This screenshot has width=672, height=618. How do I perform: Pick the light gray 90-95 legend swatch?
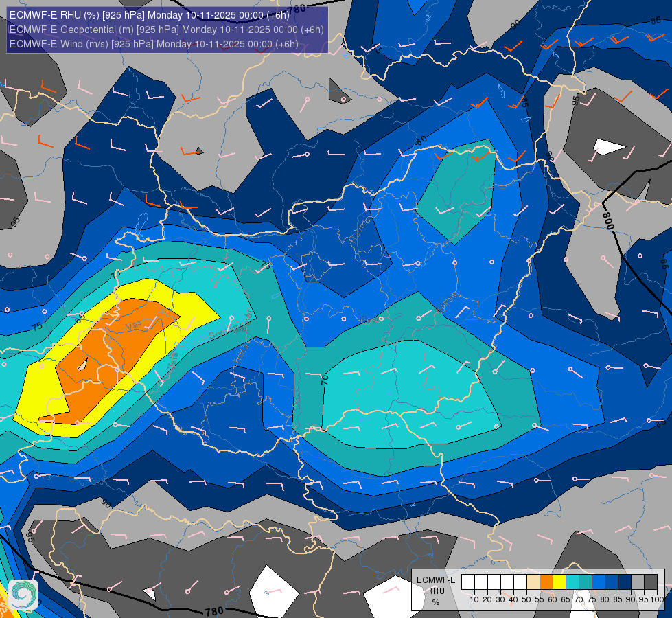coord(638,582)
